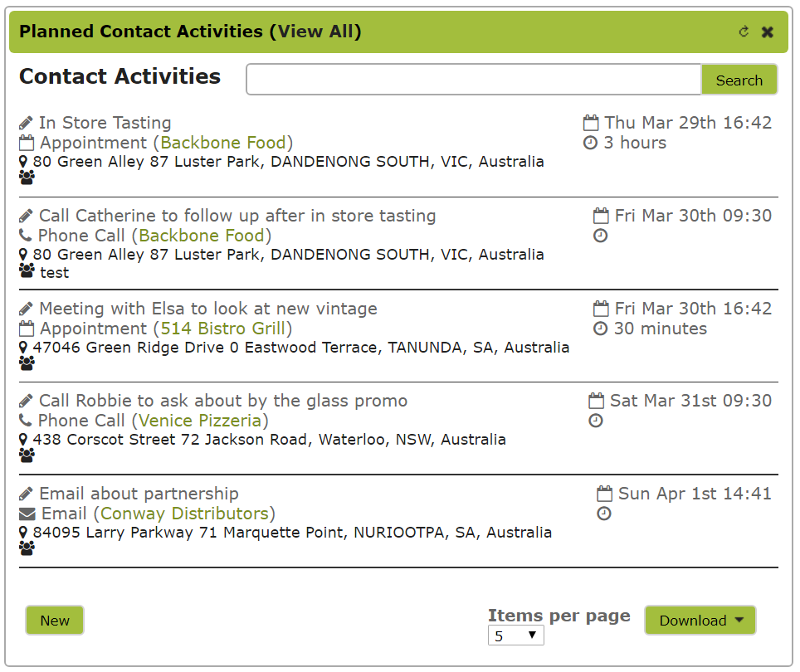Click the Search button
The height and width of the screenshot is (672, 800).
pyautogui.click(x=739, y=80)
